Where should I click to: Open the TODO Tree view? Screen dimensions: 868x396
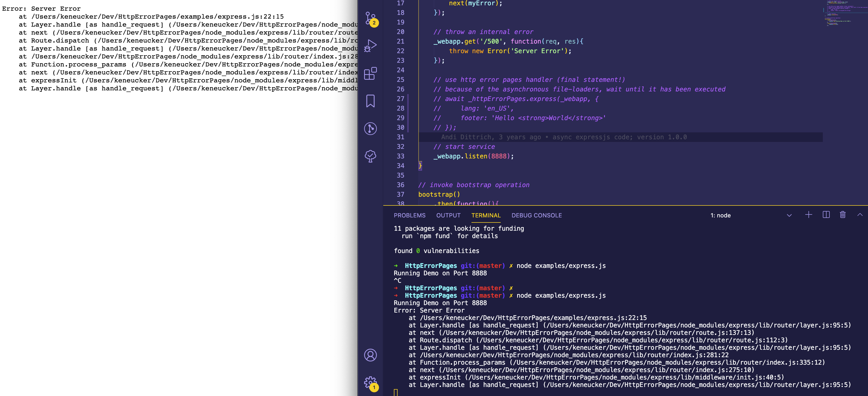[x=370, y=156]
